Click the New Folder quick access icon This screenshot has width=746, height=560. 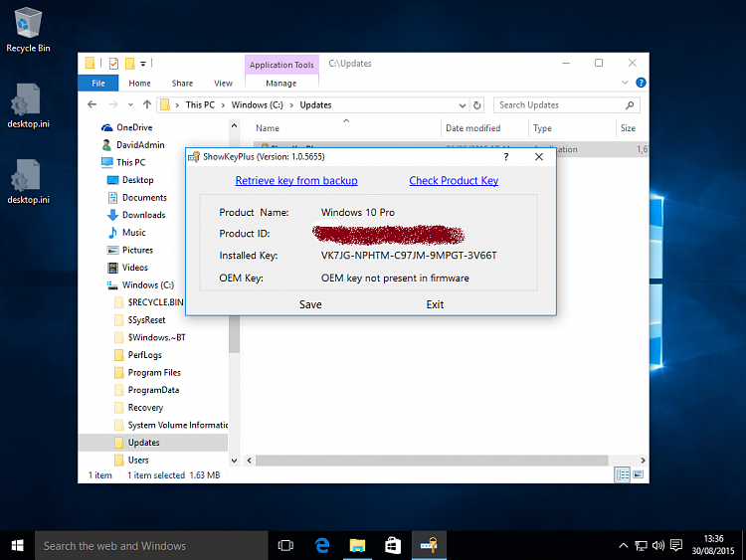pos(129,64)
